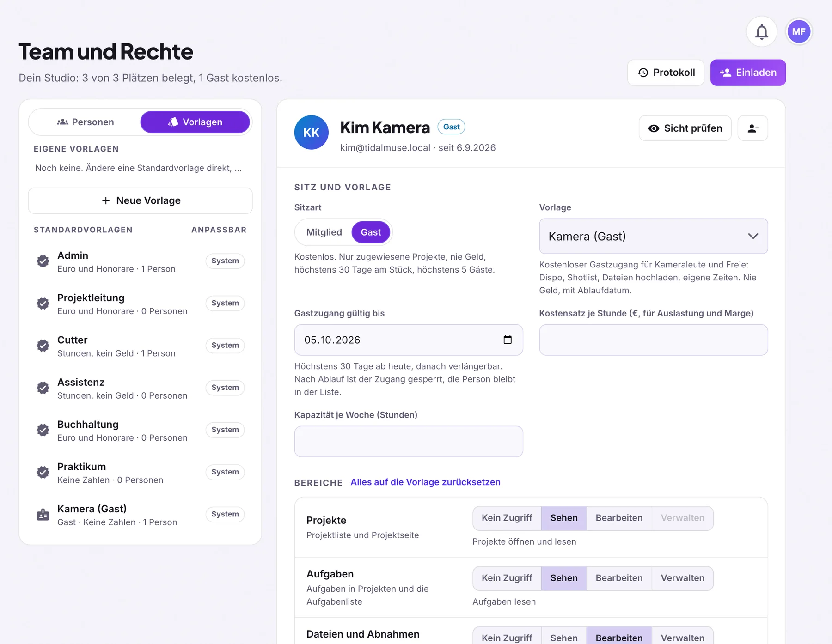The height and width of the screenshot is (644, 832).
Task: Set Projekte access to Kein Zugriff
Action: coord(507,518)
